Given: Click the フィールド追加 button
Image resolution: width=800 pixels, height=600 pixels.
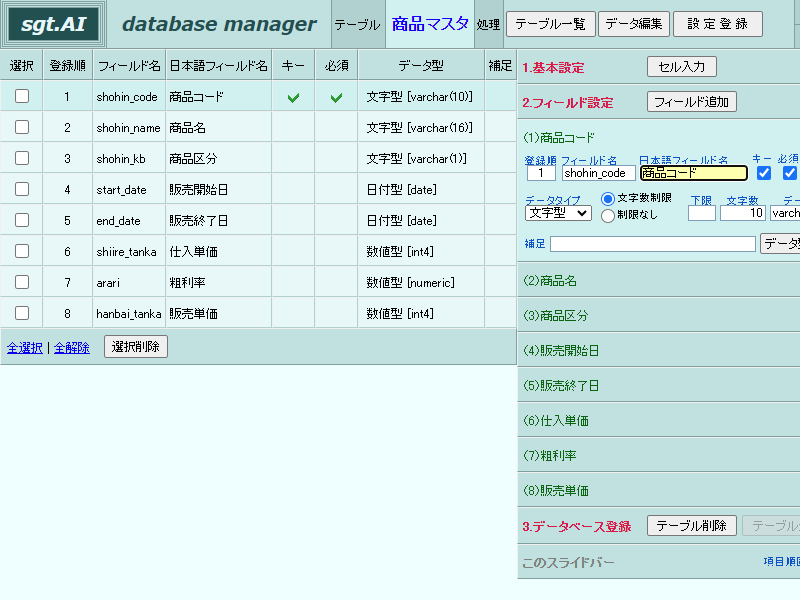Looking at the screenshot, I should [x=691, y=102].
